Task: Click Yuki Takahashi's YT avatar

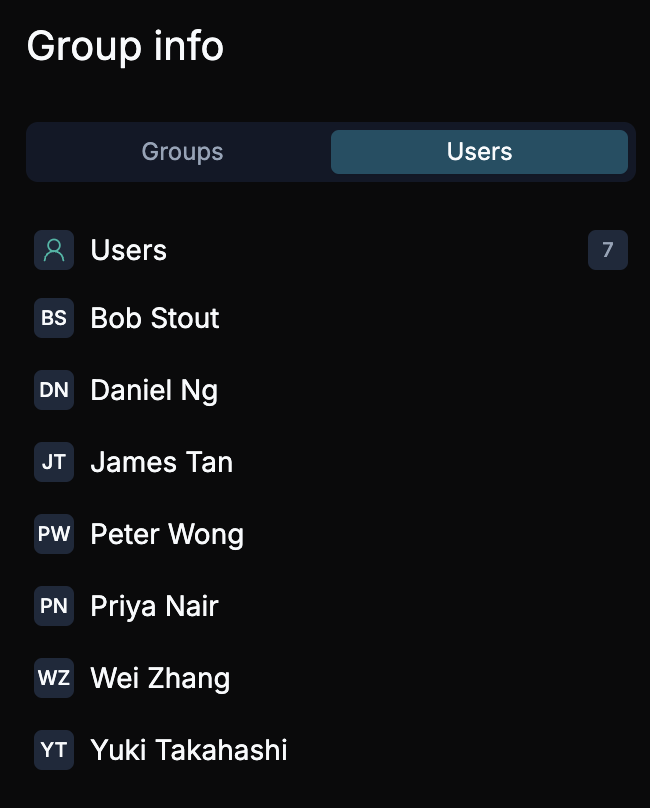Action: [x=54, y=750]
